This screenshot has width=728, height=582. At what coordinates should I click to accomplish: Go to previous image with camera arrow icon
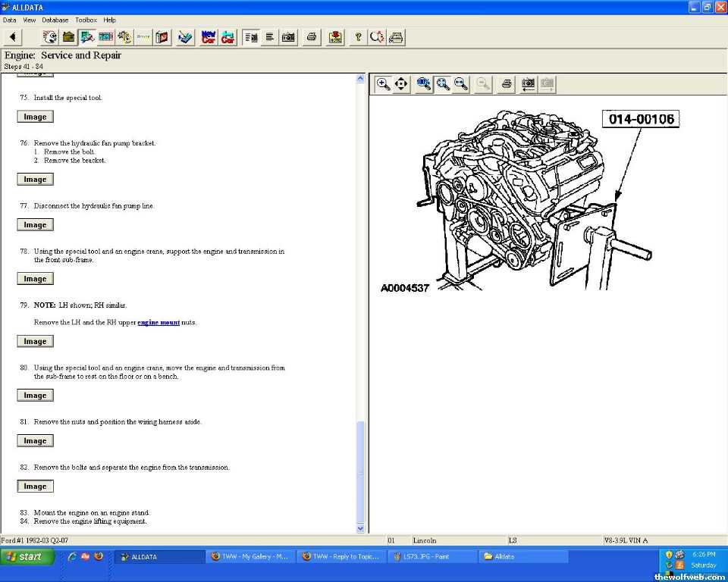528,84
